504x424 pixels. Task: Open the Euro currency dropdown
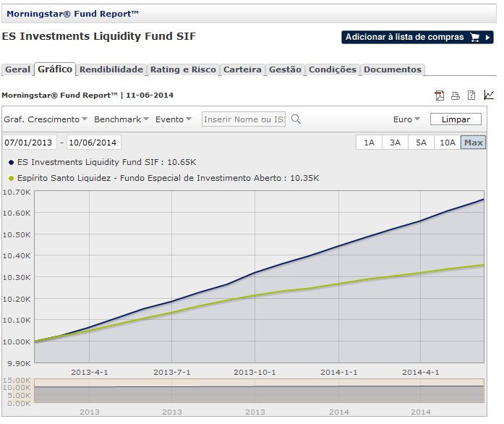pyautogui.click(x=406, y=119)
